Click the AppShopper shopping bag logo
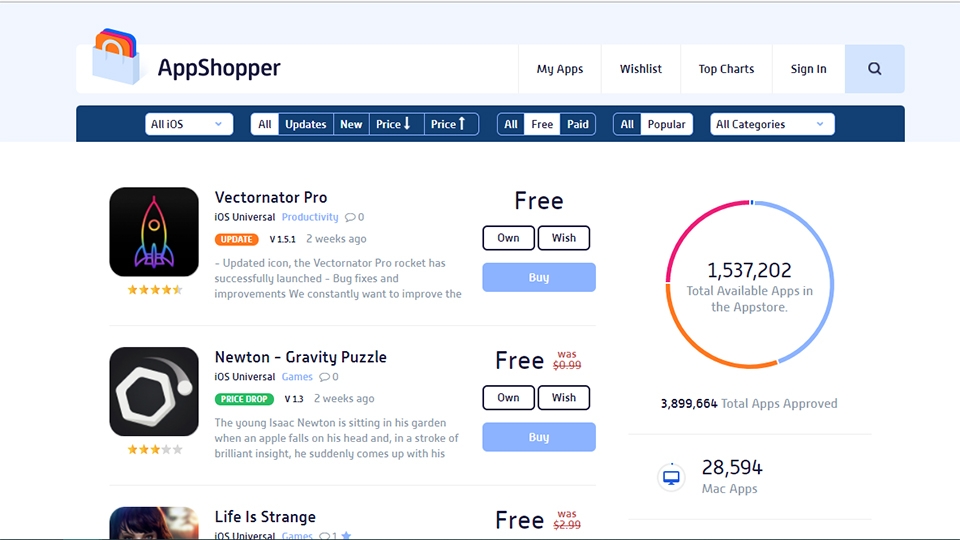The image size is (960, 540). [x=116, y=56]
